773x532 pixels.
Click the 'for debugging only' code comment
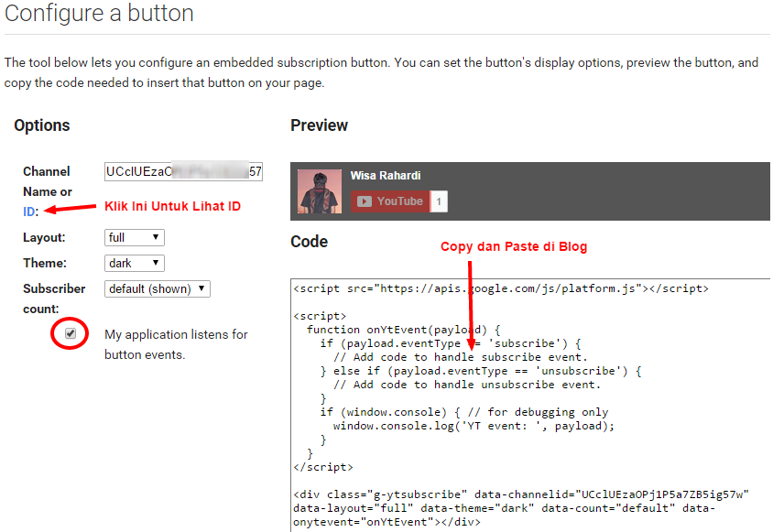point(539,412)
